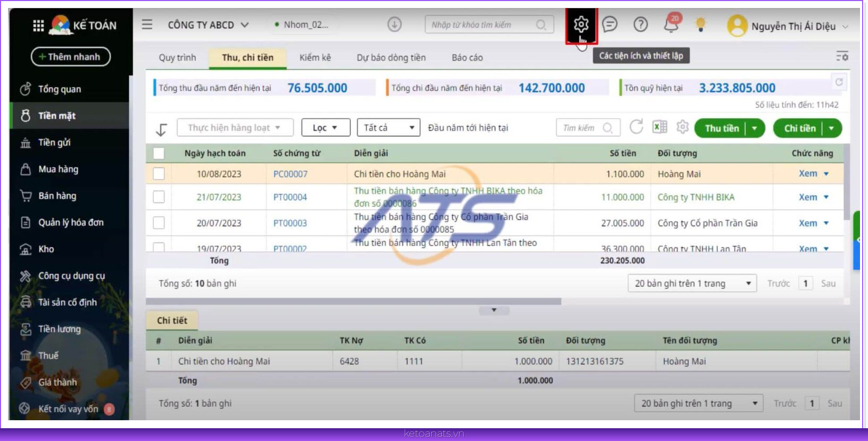Screen dimensions: 868x441
Task: Focus the Tìm kiếm table search field
Action: [x=588, y=128]
